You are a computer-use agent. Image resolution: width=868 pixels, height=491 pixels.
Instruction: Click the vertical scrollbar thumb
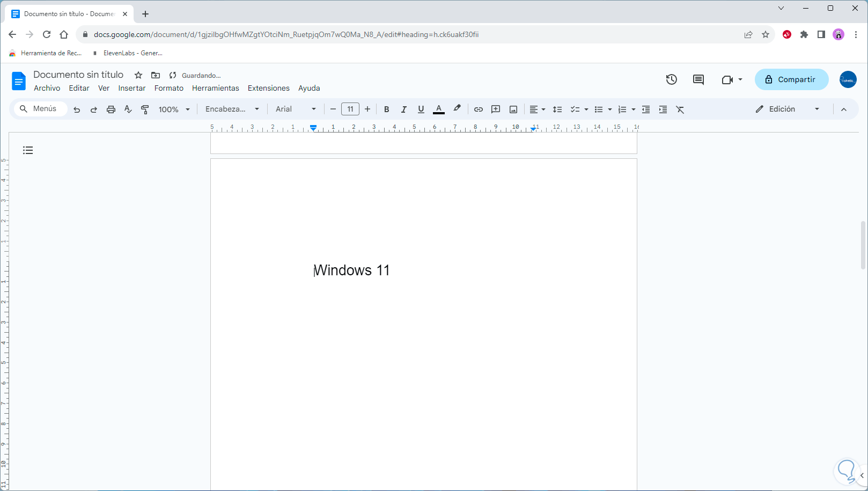[x=863, y=245]
